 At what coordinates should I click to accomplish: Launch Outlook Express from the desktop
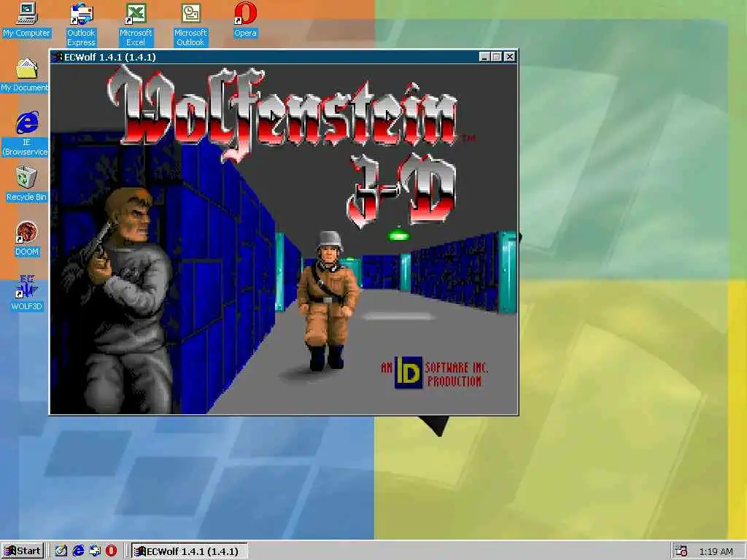[81, 25]
